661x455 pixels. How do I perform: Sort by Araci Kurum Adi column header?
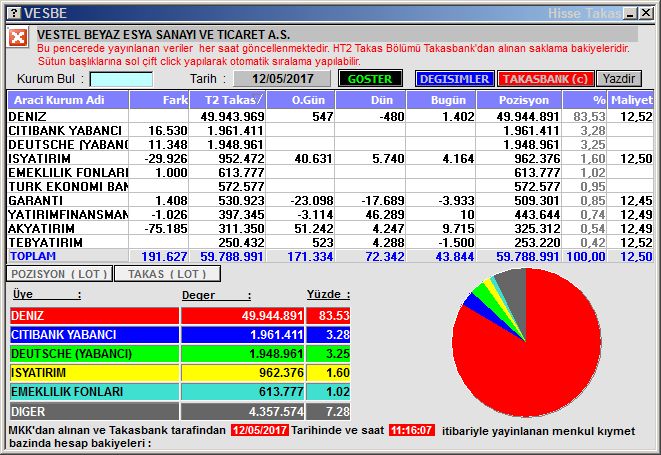[x=68, y=100]
